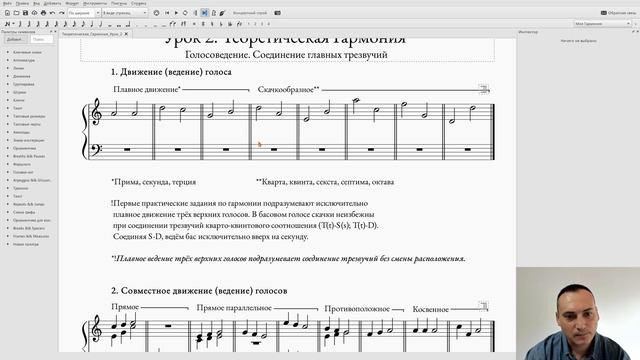Select the half note duration icon

(101, 24)
